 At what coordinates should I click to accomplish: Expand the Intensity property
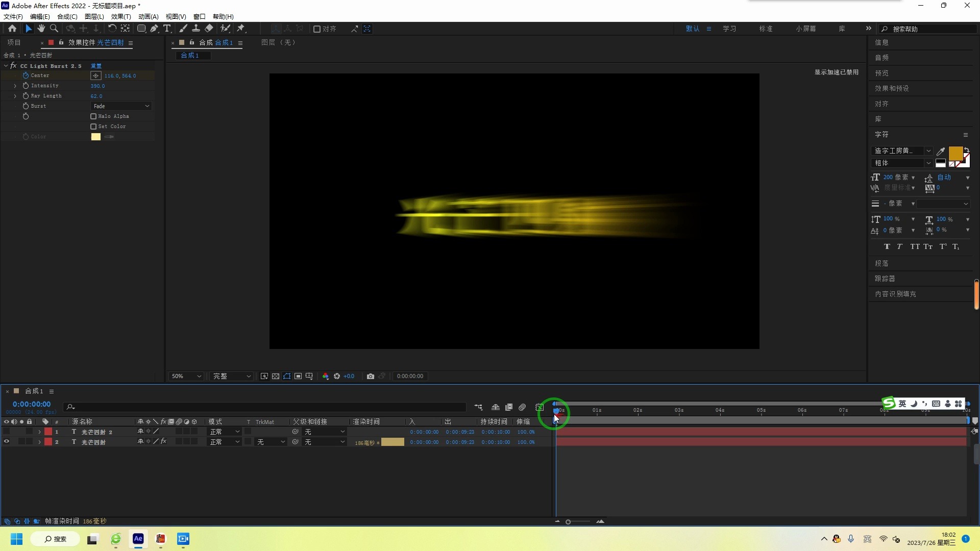(15, 86)
